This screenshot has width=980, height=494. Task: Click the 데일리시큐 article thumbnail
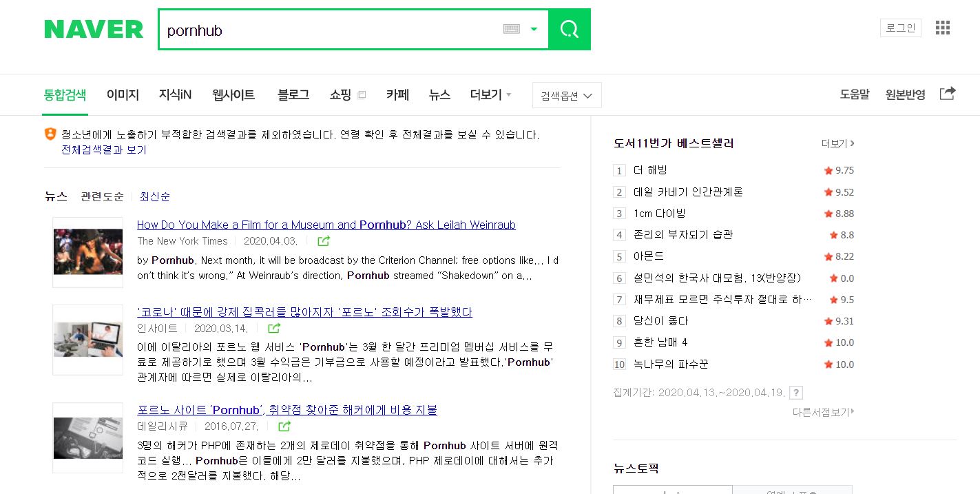(88, 438)
